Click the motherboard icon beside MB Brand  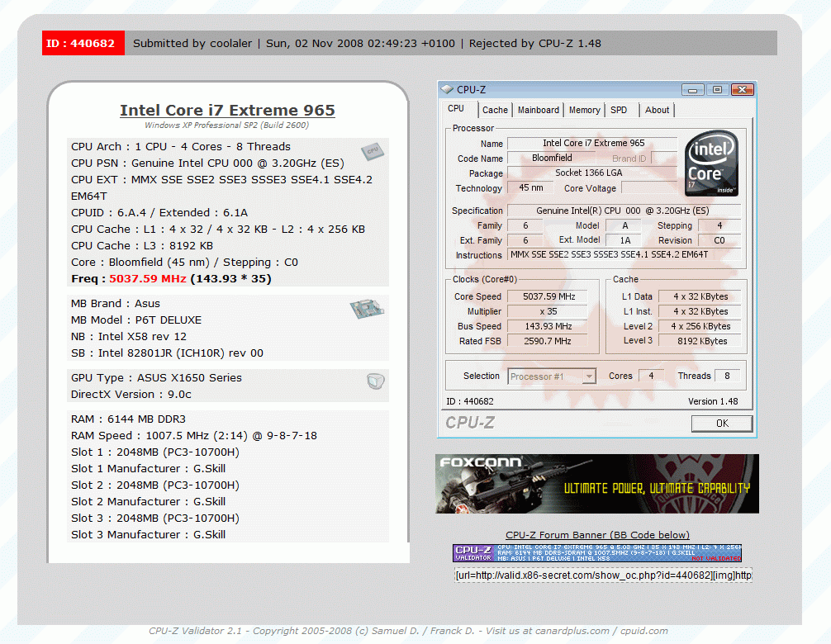click(367, 308)
